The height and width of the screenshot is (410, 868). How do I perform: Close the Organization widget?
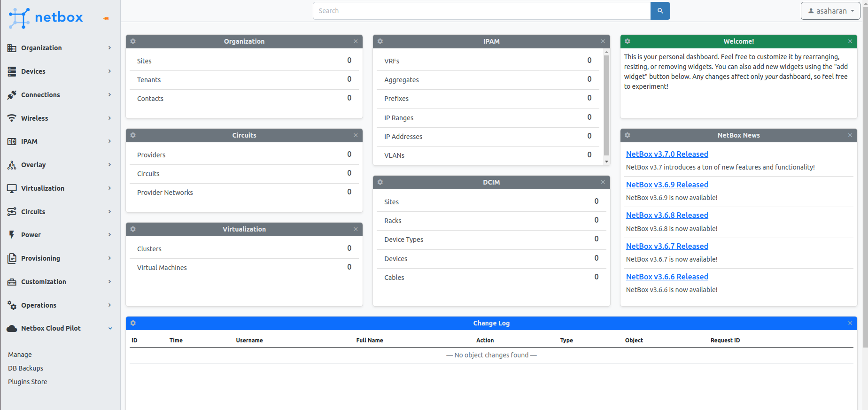356,41
